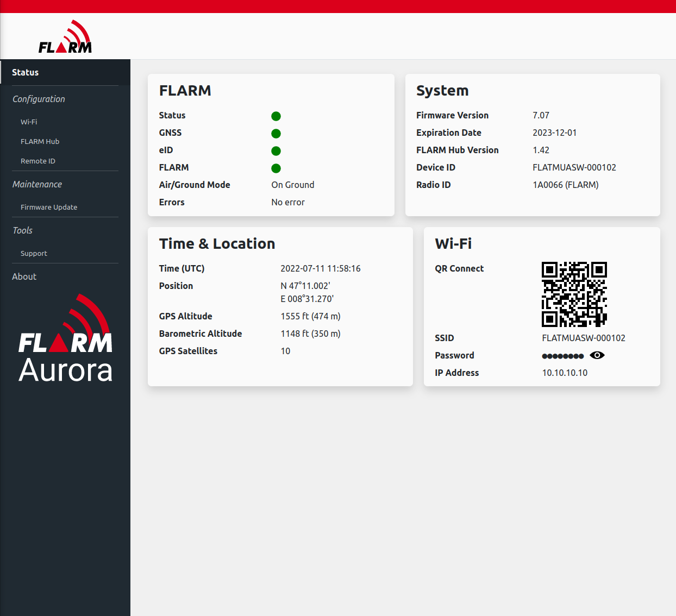Select the Configuration section heading
This screenshot has height=616, width=676.
click(x=39, y=99)
